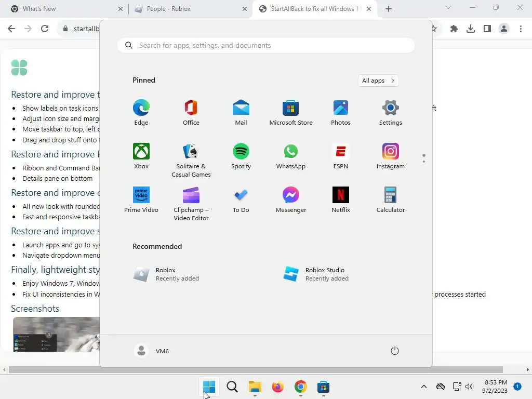Image resolution: width=532 pixels, height=399 pixels.
Task: Close the What's New tab
Action: (x=120, y=9)
